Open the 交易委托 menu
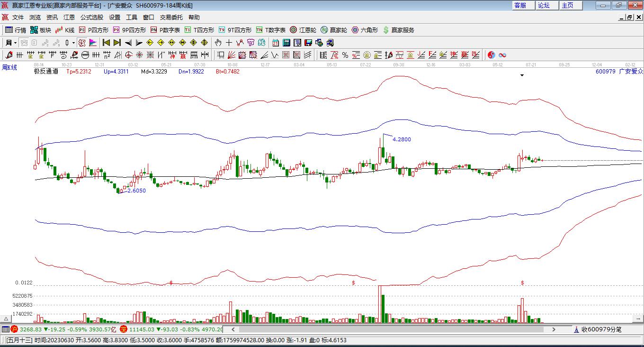The width and height of the screenshot is (644, 347). pos(171,17)
